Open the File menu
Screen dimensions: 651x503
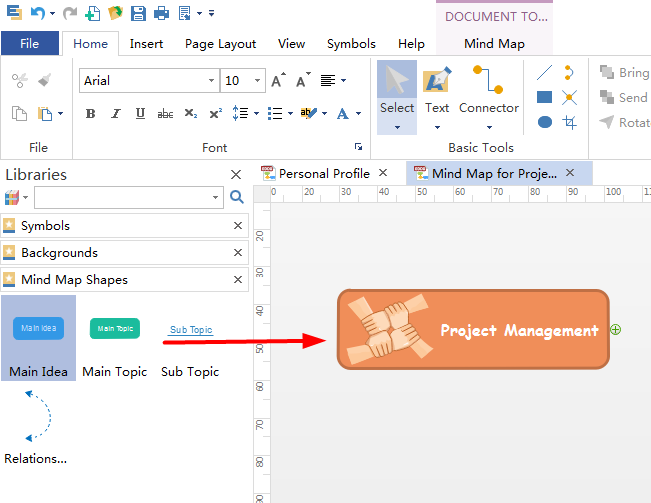[x=30, y=44]
